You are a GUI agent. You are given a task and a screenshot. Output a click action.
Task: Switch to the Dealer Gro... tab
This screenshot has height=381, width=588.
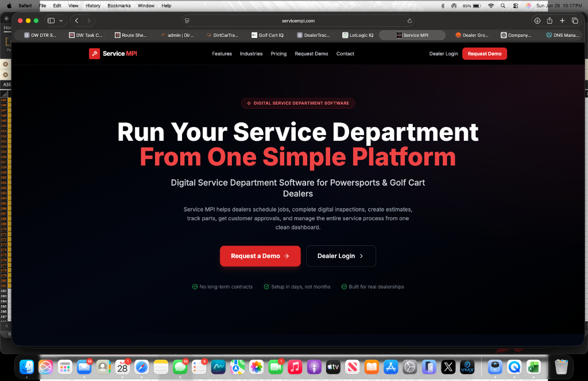tap(472, 35)
